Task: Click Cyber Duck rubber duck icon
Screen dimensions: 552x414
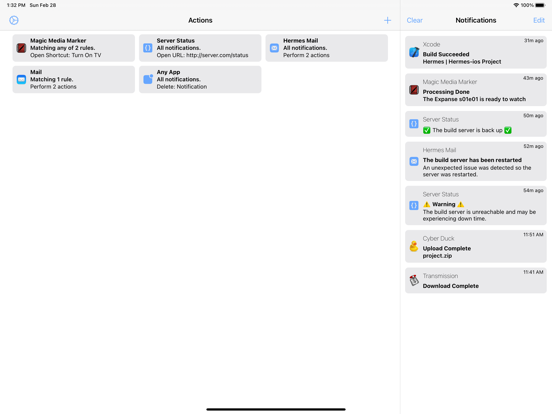Action: [x=414, y=246]
